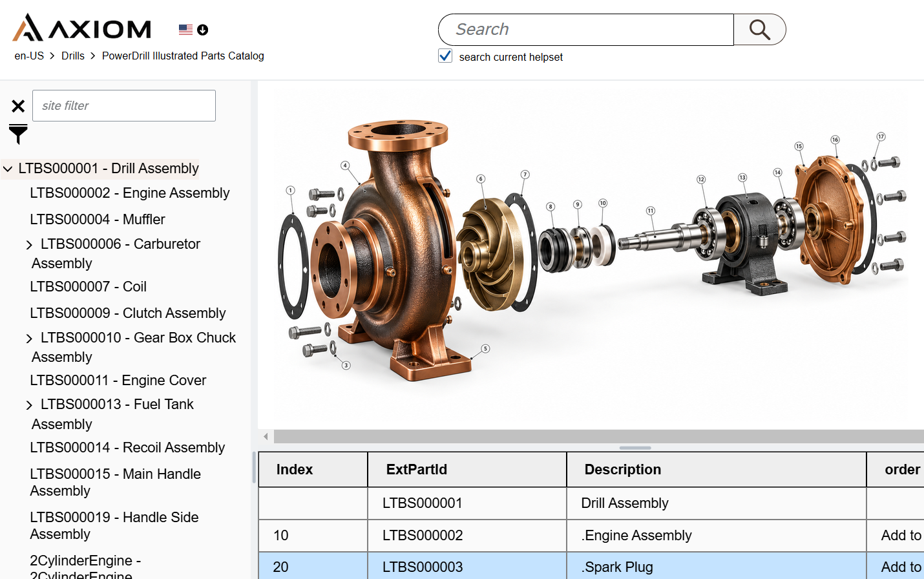Clear the site filter with the X icon

coord(18,106)
